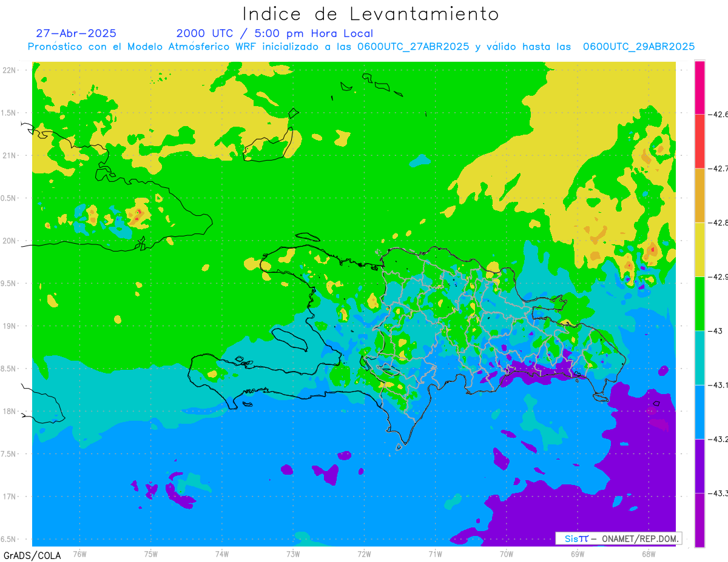Click the longitude label '76W'
Viewport: 728px width, 562px height.
(x=79, y=553)
